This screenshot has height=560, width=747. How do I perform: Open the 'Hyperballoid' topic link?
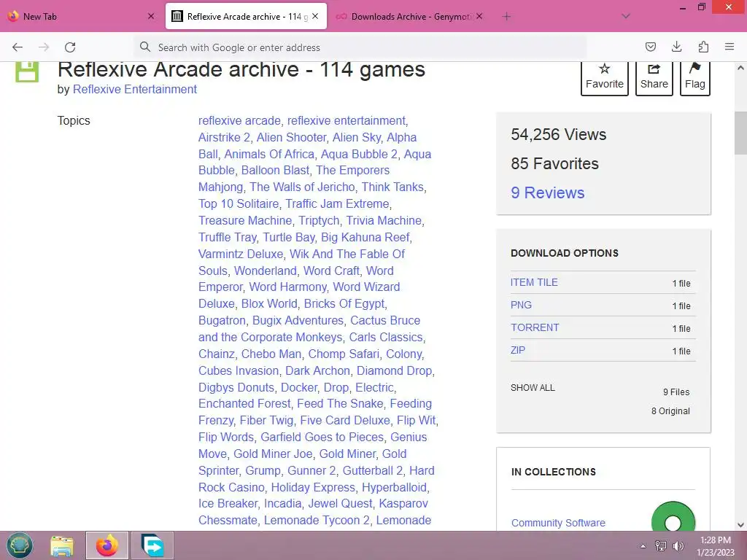[394, 487]
